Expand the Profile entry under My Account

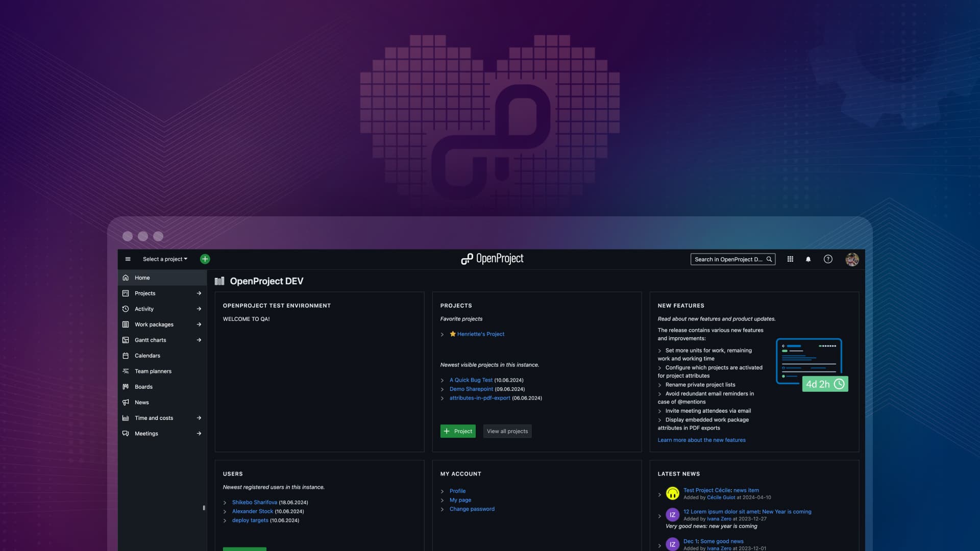442,491
